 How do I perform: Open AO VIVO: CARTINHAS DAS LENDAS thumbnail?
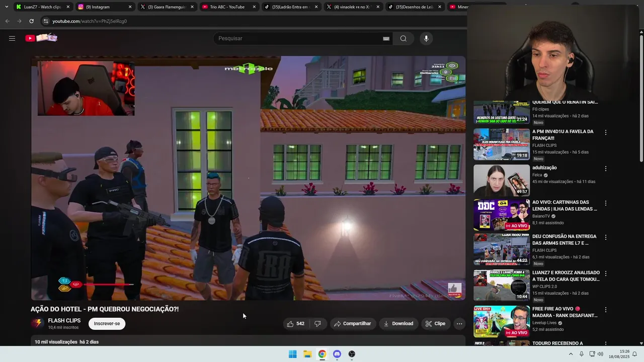[501, 215]
